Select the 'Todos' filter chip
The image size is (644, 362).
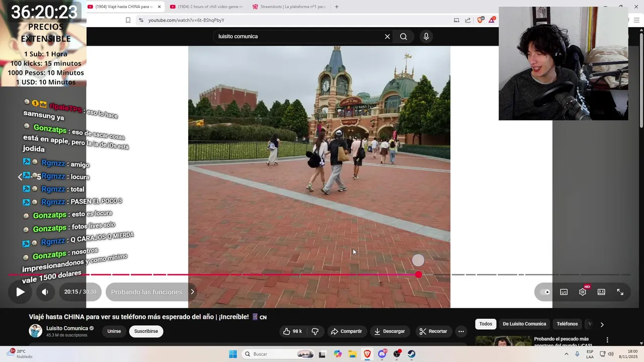point(486,324)
